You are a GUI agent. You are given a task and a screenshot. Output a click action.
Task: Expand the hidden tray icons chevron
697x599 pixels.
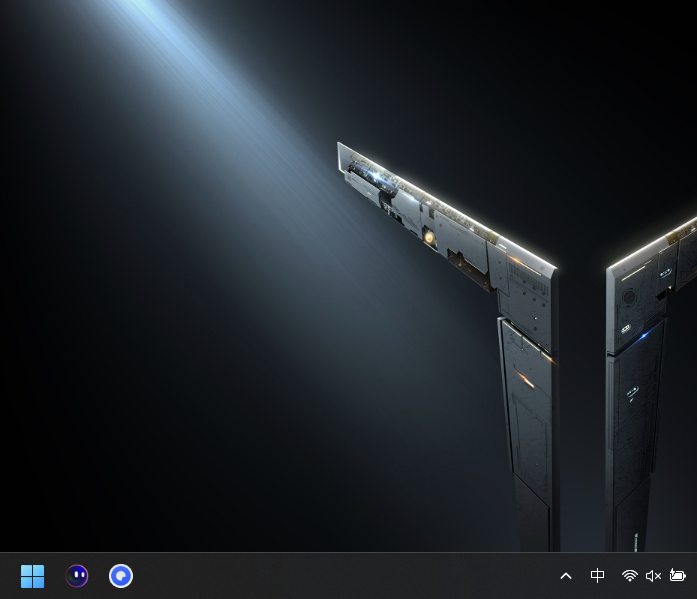566,576
